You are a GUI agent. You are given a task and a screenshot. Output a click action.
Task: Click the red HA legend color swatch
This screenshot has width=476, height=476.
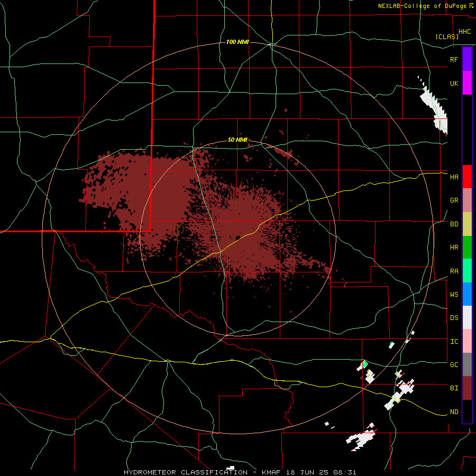(x=467, y=177)
